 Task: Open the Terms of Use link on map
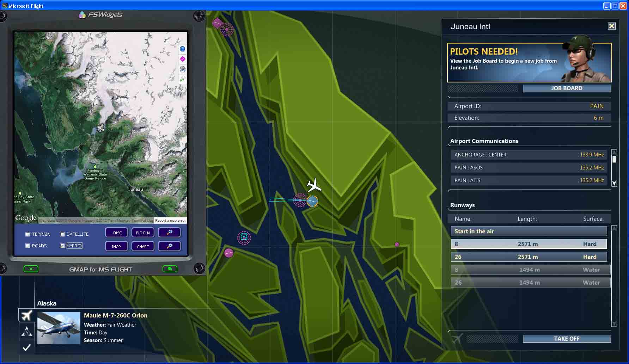(142, 221)
